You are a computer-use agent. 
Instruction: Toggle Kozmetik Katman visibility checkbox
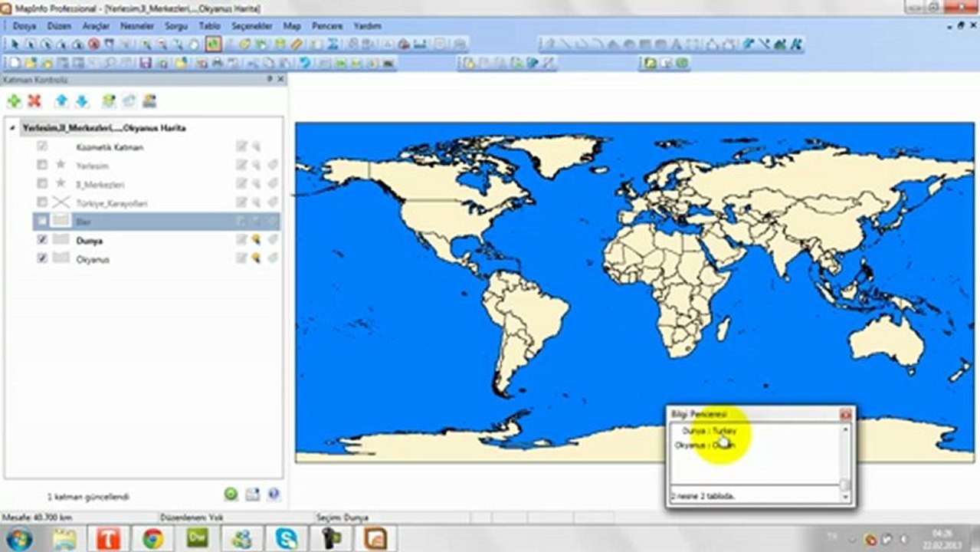click(42, 146)
